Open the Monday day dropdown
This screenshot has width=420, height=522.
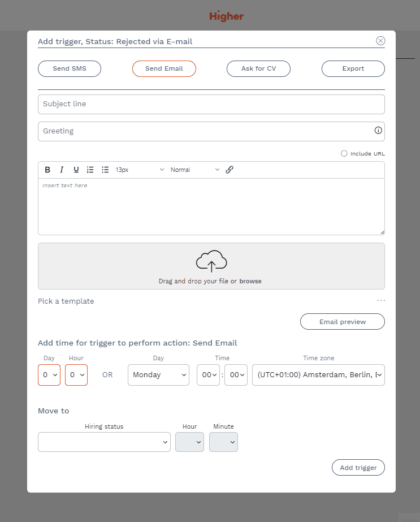tap(158, 375)
